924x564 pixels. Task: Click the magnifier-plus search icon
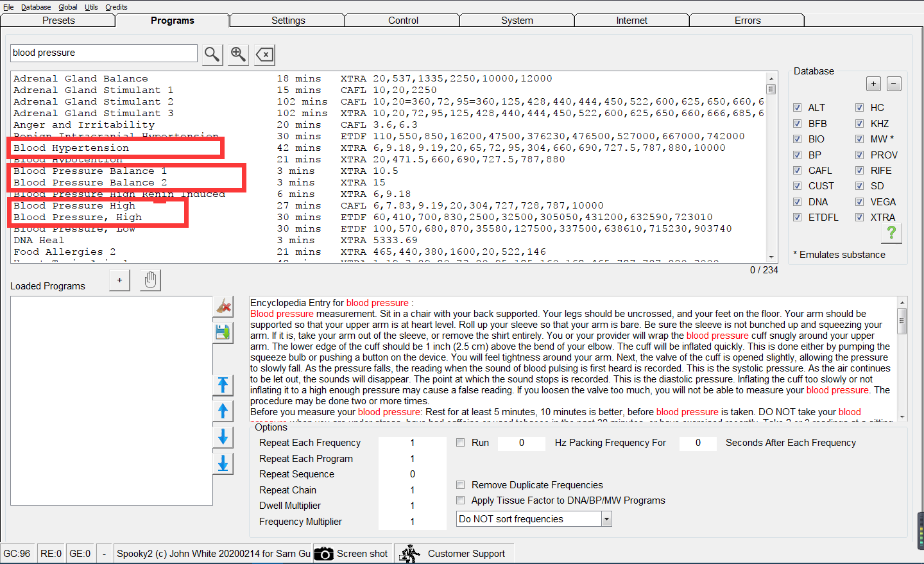tap(238, 55)
